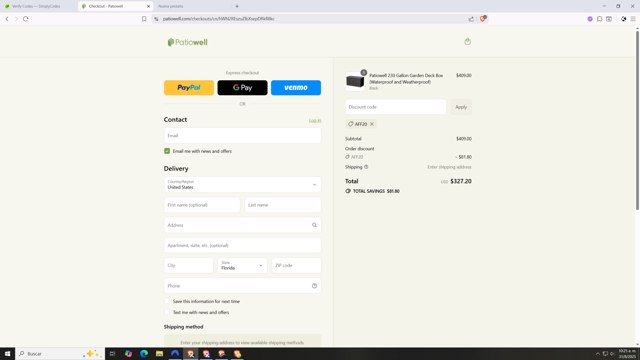
Task: Click into the Apartment, suite field
Action: [x=242, y=245]
